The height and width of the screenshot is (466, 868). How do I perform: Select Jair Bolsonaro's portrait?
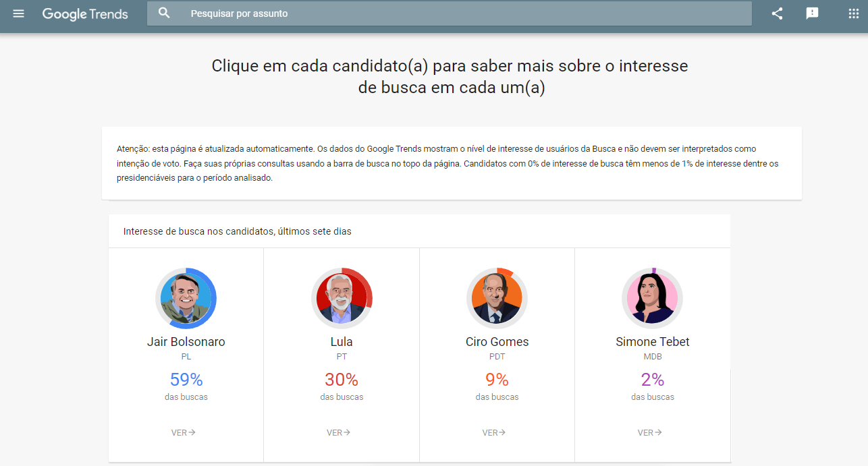[186, 298]
